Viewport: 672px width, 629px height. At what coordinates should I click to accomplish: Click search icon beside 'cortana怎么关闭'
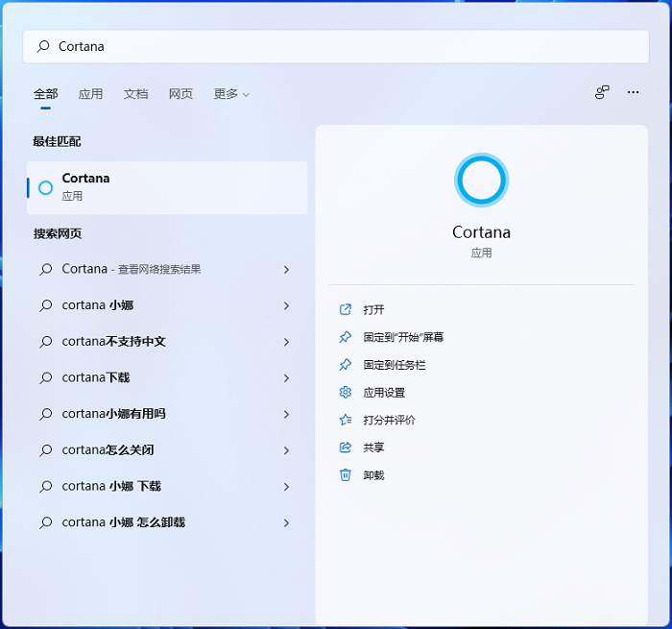(x=45, y=450)
